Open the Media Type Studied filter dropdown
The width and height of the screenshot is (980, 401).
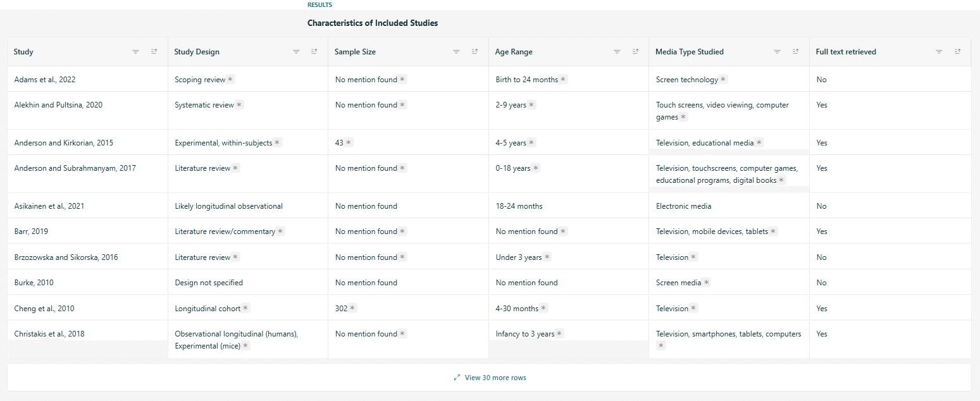777,52
